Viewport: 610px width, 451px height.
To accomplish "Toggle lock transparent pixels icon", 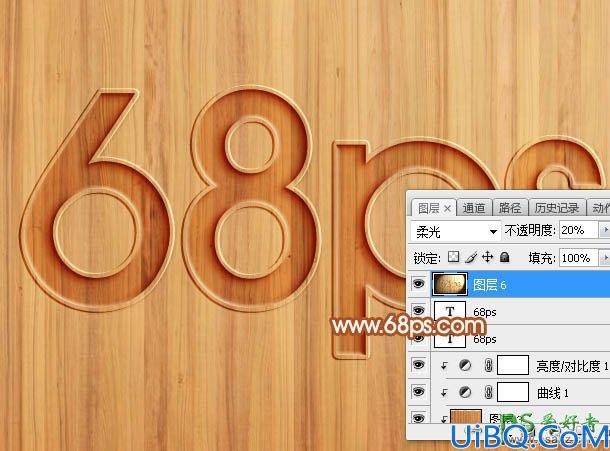I will point(453,257).
